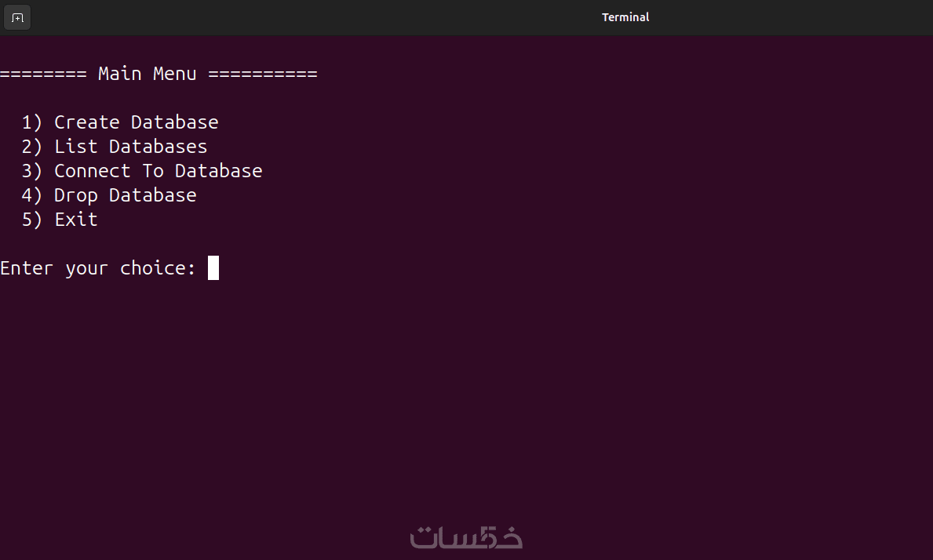Click the word Main in the heading
The width and height of the screenshot is (933, 560).
[120, 74]
